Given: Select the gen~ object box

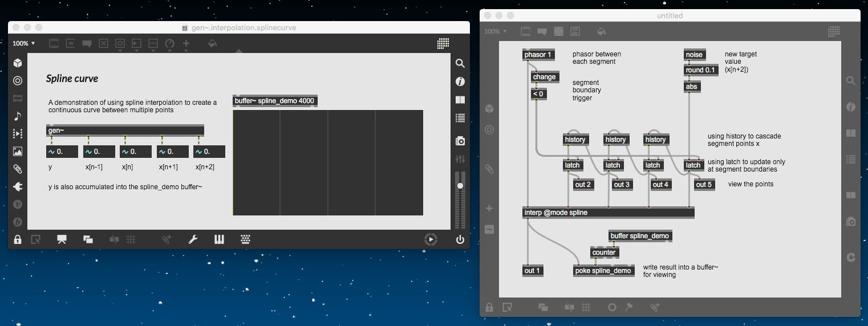Looking at the screenshot, I should 125,131.
